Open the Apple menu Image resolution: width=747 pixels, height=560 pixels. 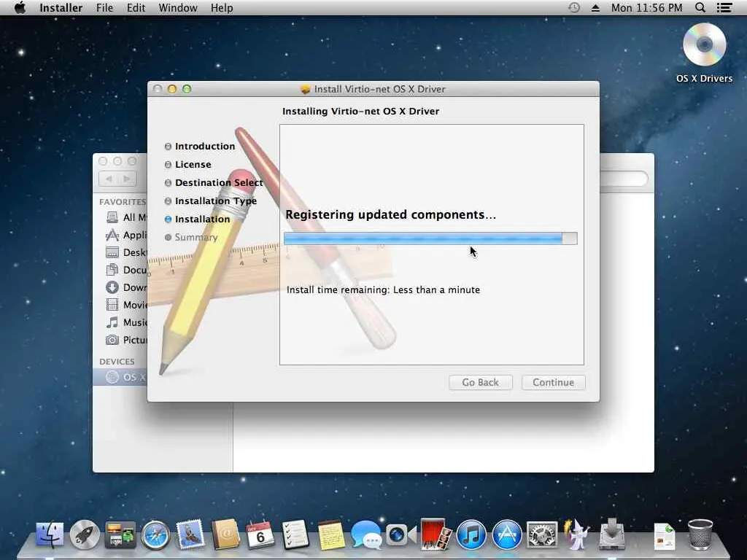tap(20, 7)
